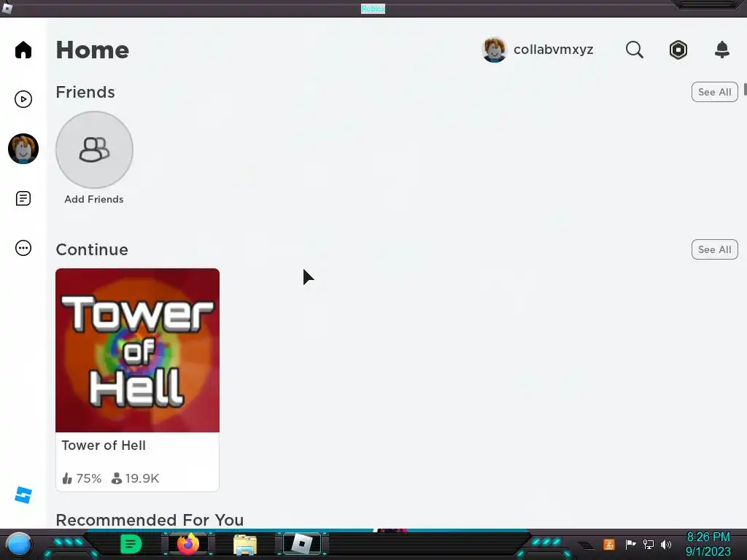747x560 pixels.
Task: Open the chat/messages icon in sidebar
Action: [x=23, y=198]
